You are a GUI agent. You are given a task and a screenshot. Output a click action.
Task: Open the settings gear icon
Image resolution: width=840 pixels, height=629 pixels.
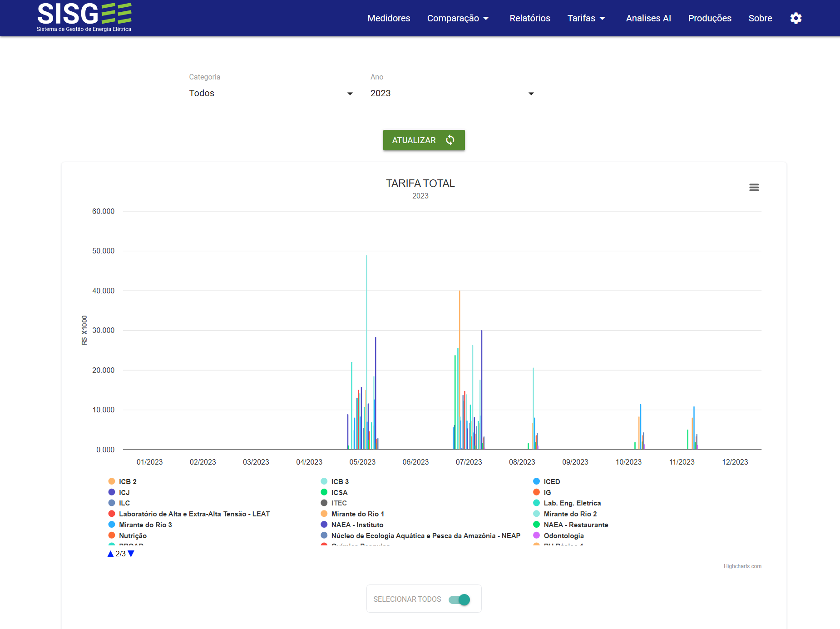pos(796,18)
